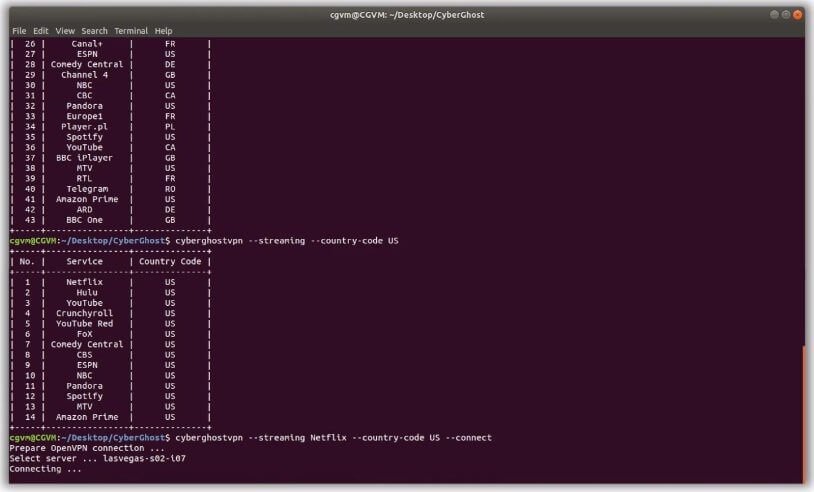Maximize the terminal window

pyautogui.click(x=786, y=15)
